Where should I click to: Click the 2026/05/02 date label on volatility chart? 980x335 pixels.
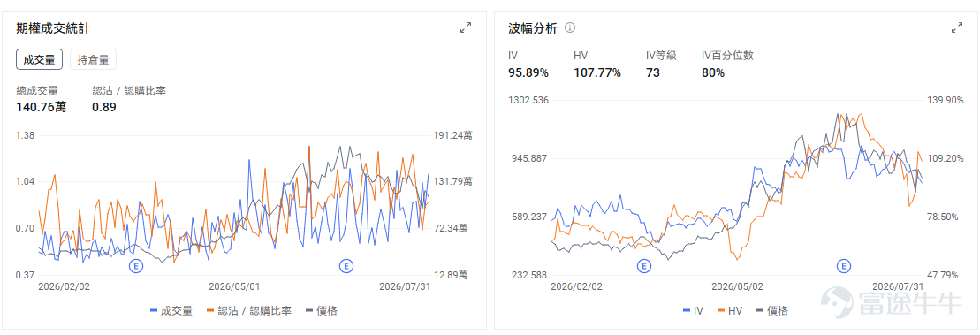click(738, 286)
